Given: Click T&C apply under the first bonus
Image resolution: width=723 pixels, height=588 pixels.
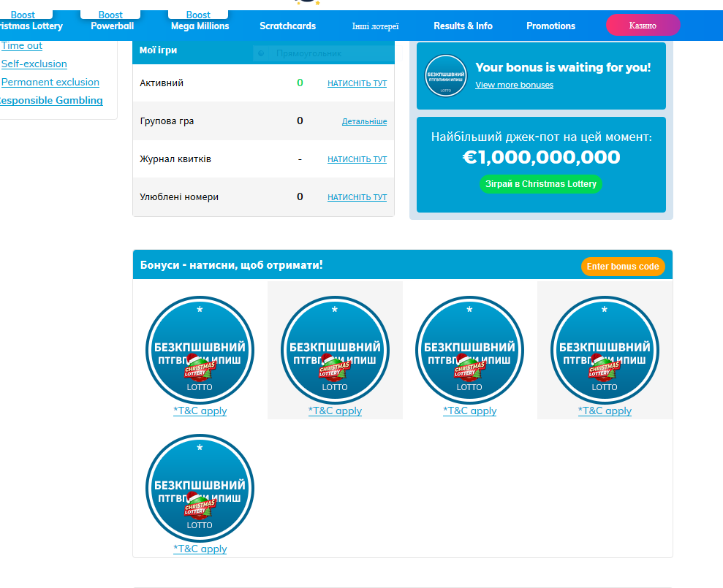Looking at the screenshot, I should coord(200,411).
